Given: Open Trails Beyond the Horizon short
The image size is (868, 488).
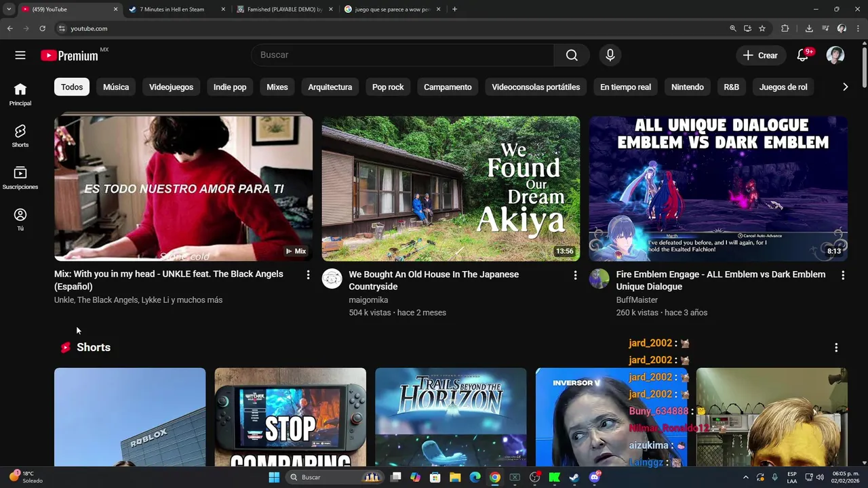Looking at the screenshot, I should coord(451,417).
